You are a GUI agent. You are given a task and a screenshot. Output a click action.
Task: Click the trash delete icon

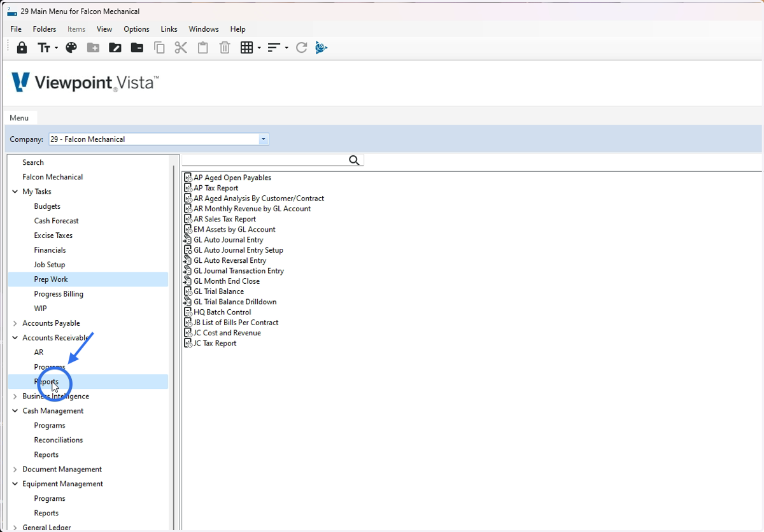[x=225, y=48]
